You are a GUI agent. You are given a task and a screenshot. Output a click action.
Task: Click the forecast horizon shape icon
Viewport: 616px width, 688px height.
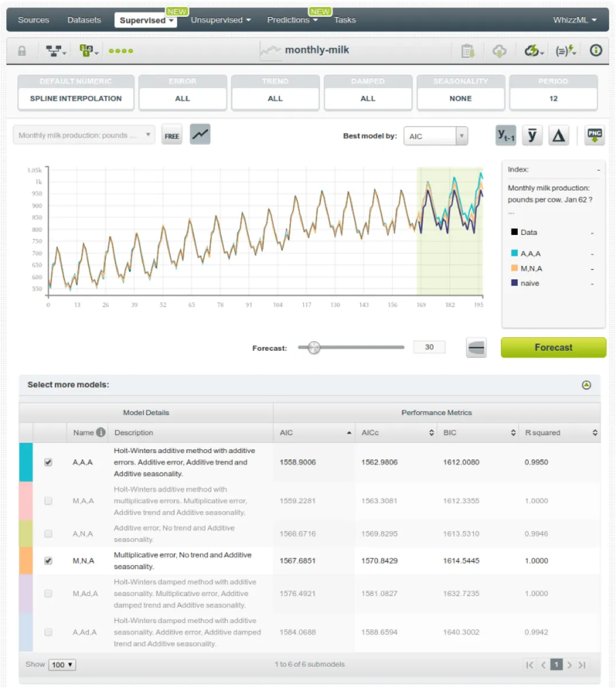click(x=476, y=347)
